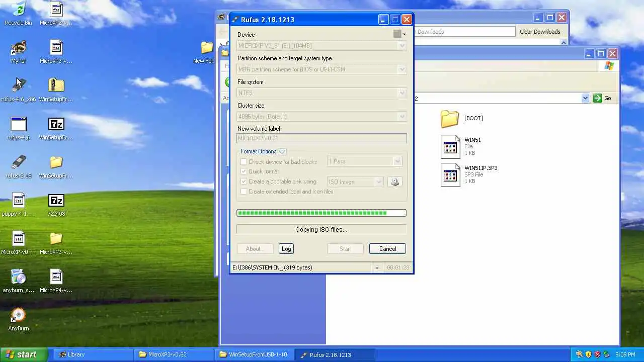Click the Rufus hash (#) button in status bar
The image size is (644, 362).
click(x=377, y=267)
